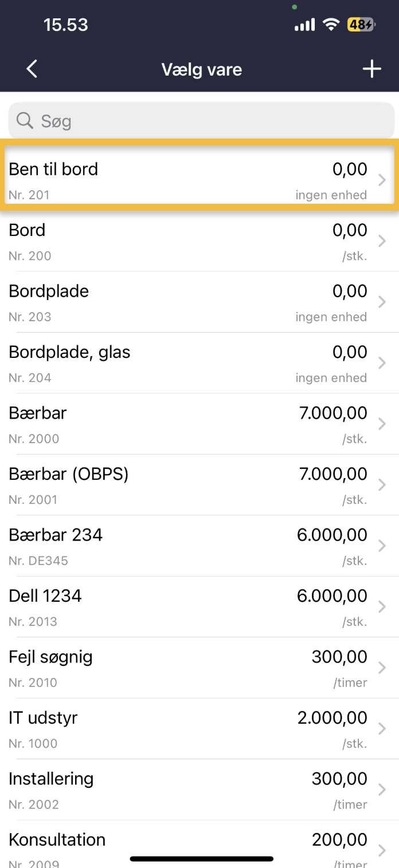Pick Bærbar 234 item

tap(172, 546)
